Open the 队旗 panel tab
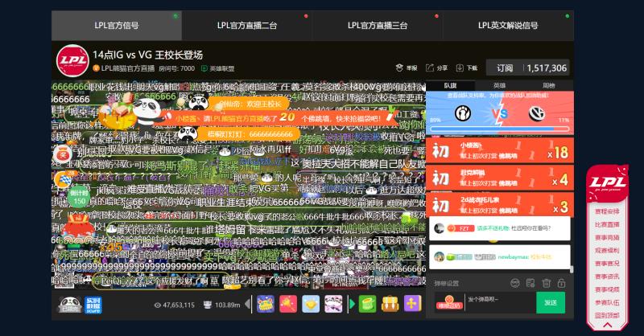644x336 pixels. tap(450, 85)
